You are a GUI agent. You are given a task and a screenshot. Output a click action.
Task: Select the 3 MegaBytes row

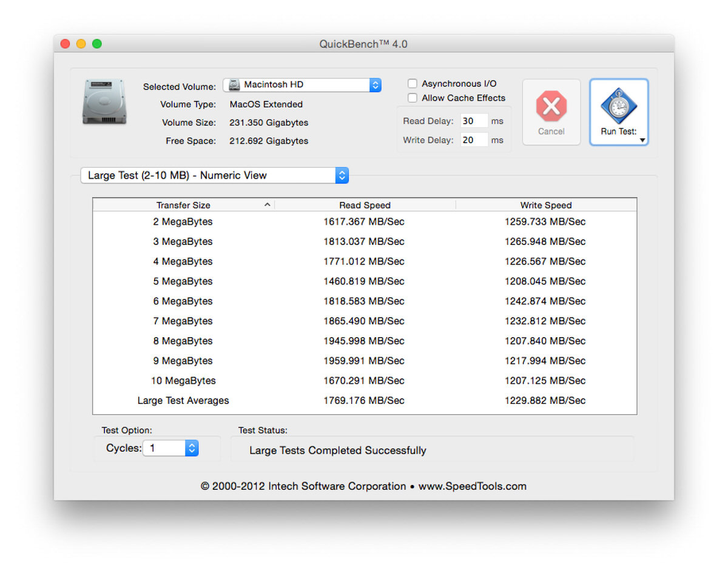pyautogui.click(x=365, y=241)
